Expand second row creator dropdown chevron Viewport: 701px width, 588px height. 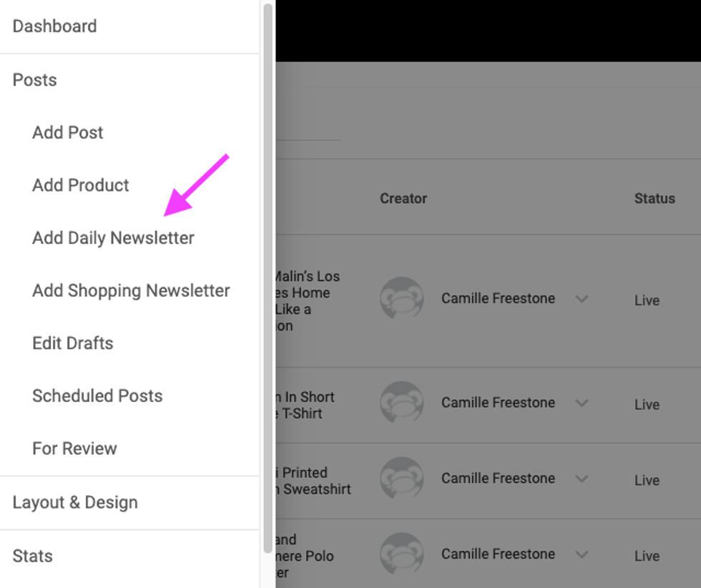(582, 403)
